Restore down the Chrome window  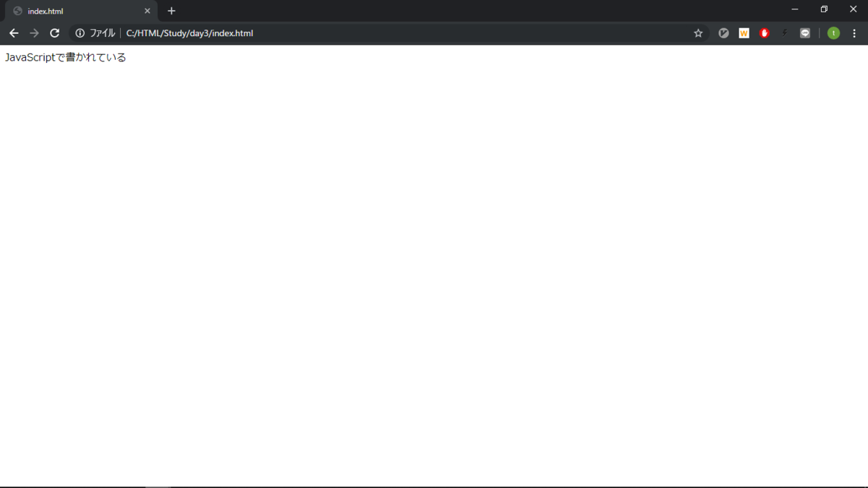pyautogui.click(x=824, y=9)
